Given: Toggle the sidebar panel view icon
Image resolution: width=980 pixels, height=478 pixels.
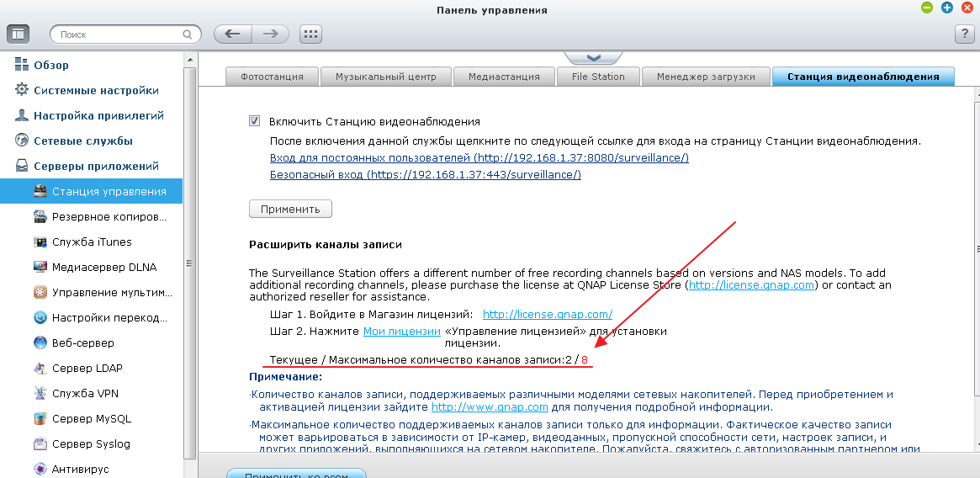Looking at the screenshot, I should [19, 34].
